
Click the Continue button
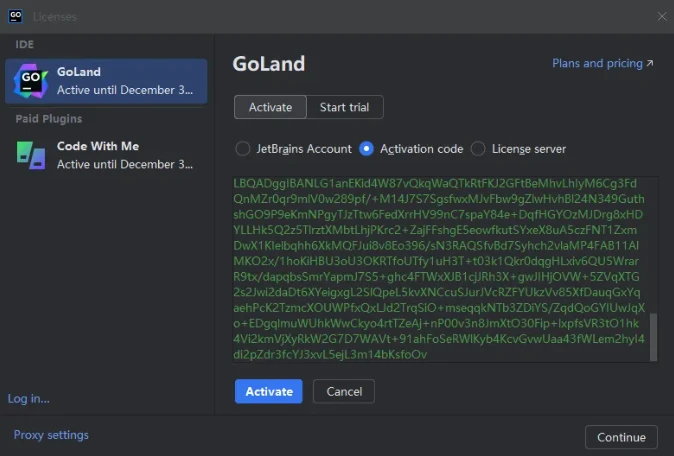pyautogui.click(x=621, y=437)
